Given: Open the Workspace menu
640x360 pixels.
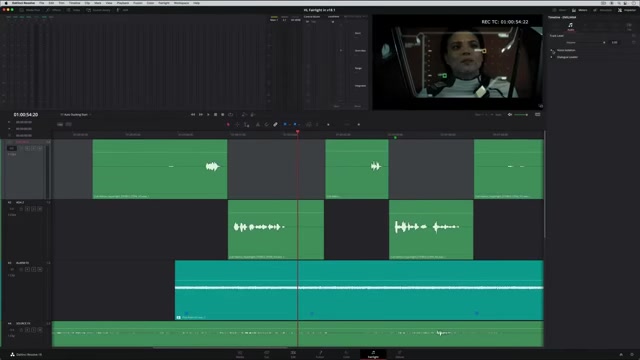Looking at the screenshot, I should click(181, 3).
